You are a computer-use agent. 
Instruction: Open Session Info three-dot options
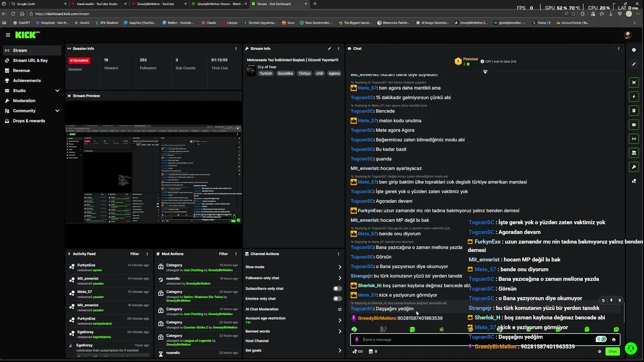pos(236,48)
